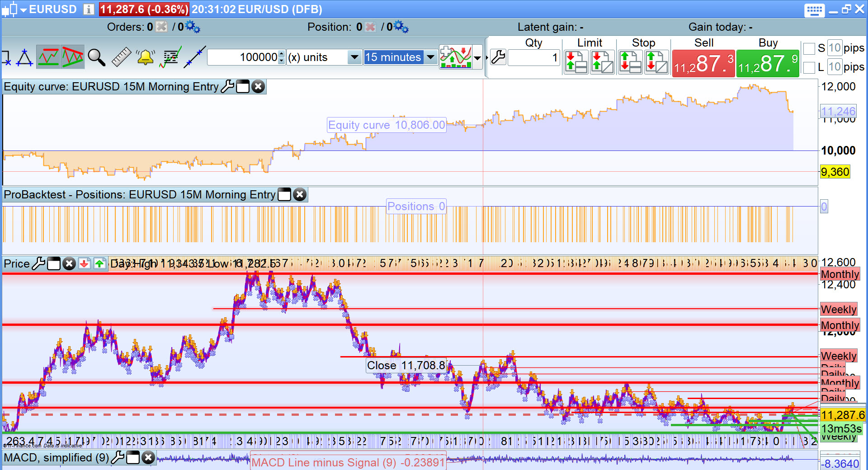Click the 11,287.6 current price axis label
Screen dimensions: 868x470
pyautogui.click(x=843, y=415)
